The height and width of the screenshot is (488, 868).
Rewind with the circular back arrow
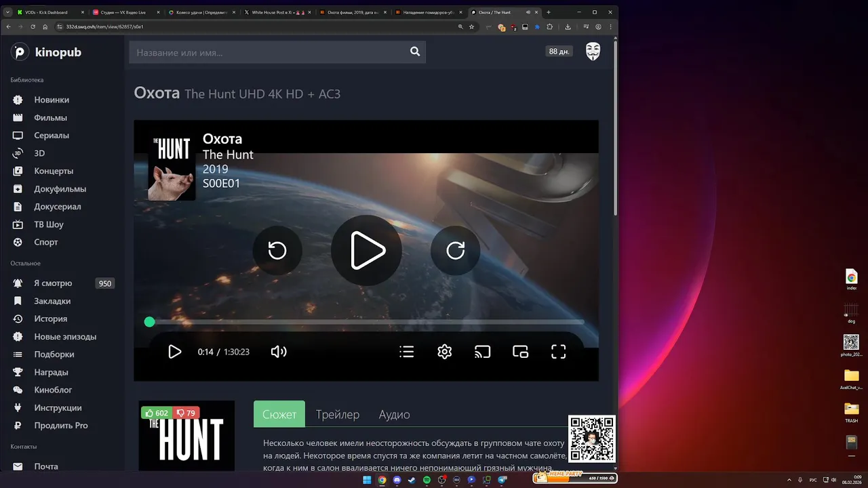click(x=277, y=251)
